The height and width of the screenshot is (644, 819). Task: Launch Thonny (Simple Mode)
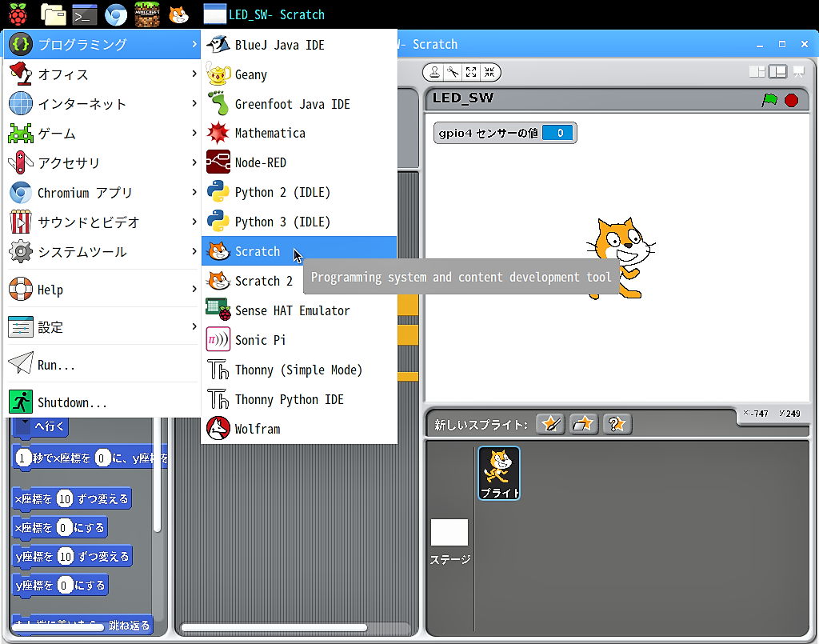299,370
